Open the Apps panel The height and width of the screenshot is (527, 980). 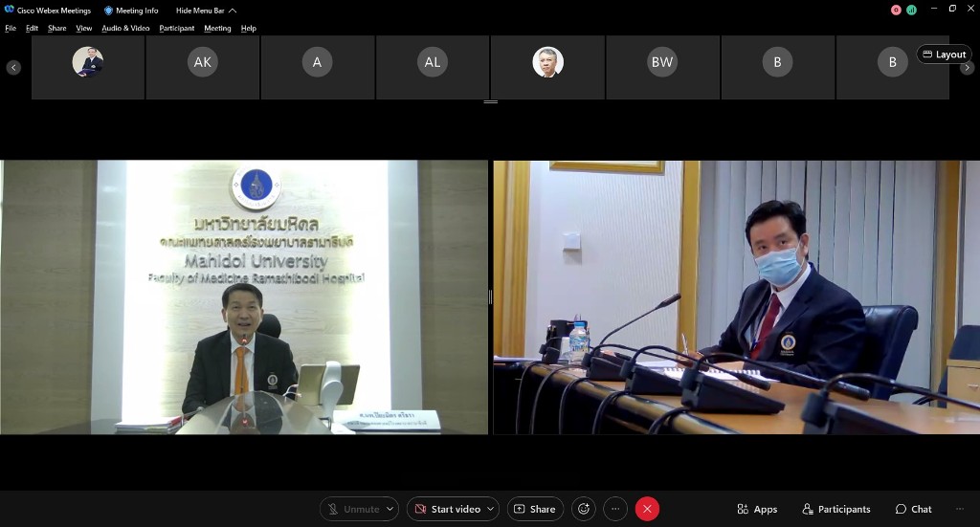tap(756, 509)
